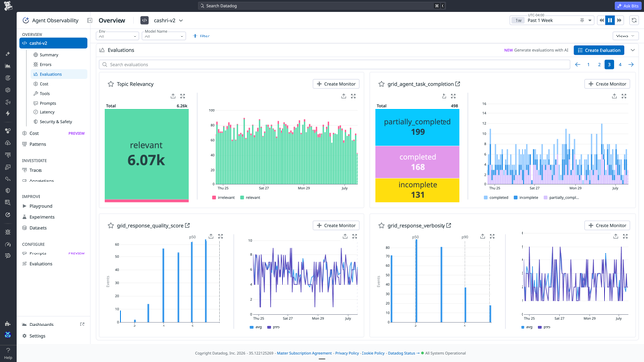The width and height of the screenshot is (644, 362).
Task: Export quality score distribution chart
Action: [211, 236]
